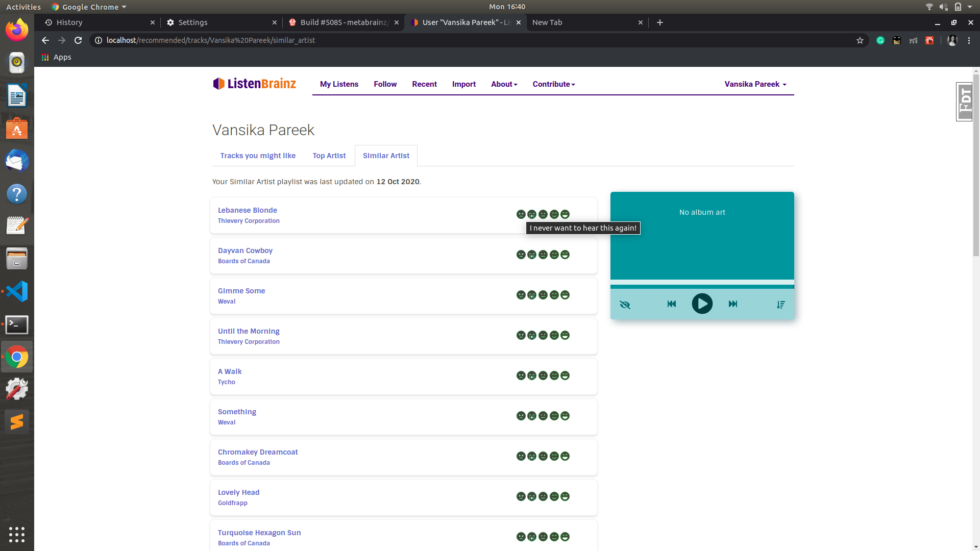
Task: Click the page vertical scrollbar
Action: (975, 166)
